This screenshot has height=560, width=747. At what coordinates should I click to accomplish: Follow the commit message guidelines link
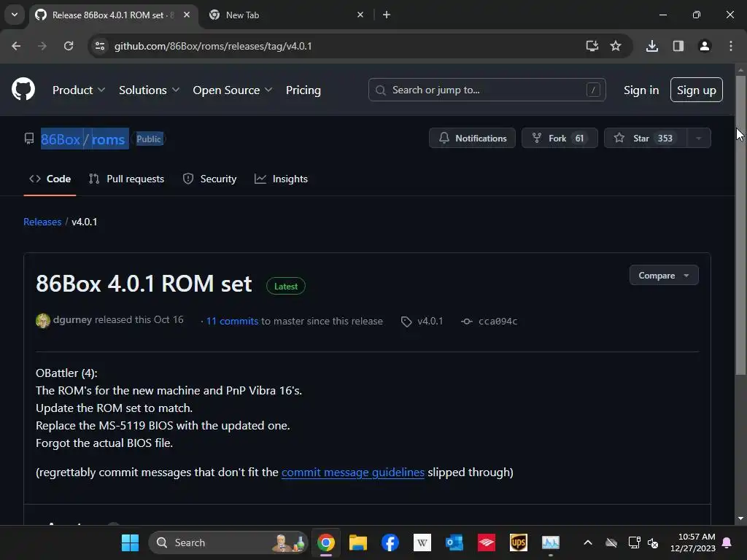pos(352,472)
